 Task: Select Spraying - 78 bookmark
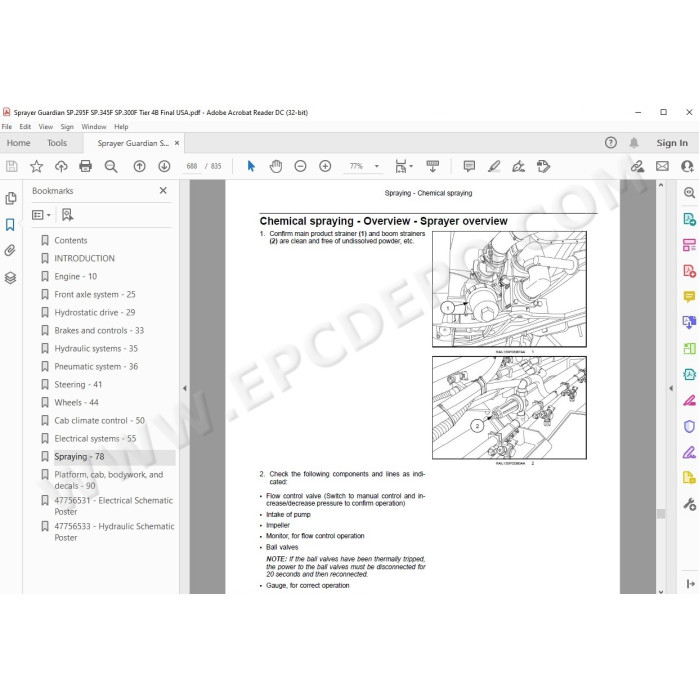(x=79, y=457)
